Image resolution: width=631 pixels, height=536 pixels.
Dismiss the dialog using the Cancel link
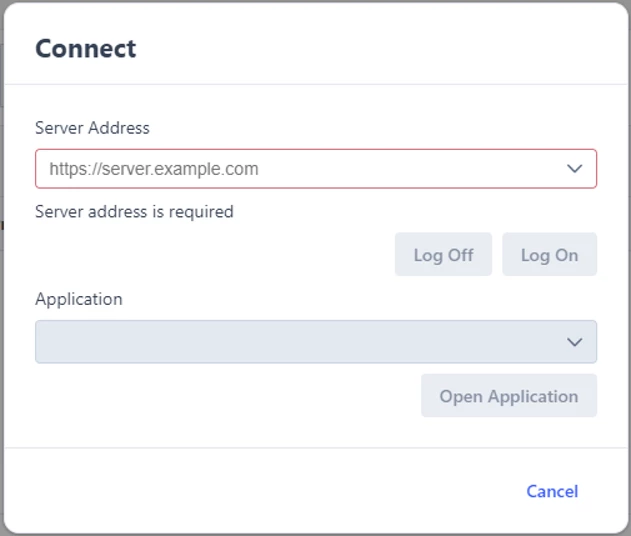click(552, 491)
